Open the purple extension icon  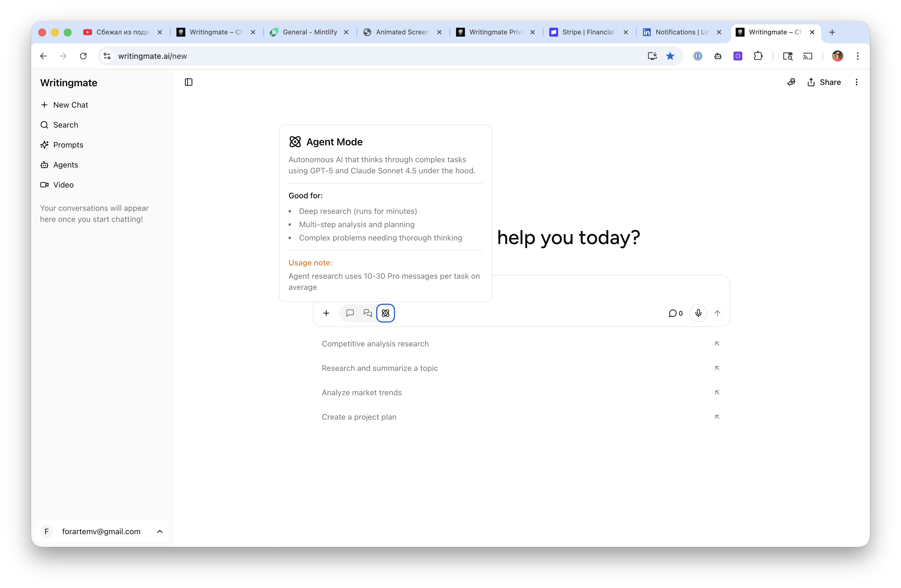click(x=738, y=56)
